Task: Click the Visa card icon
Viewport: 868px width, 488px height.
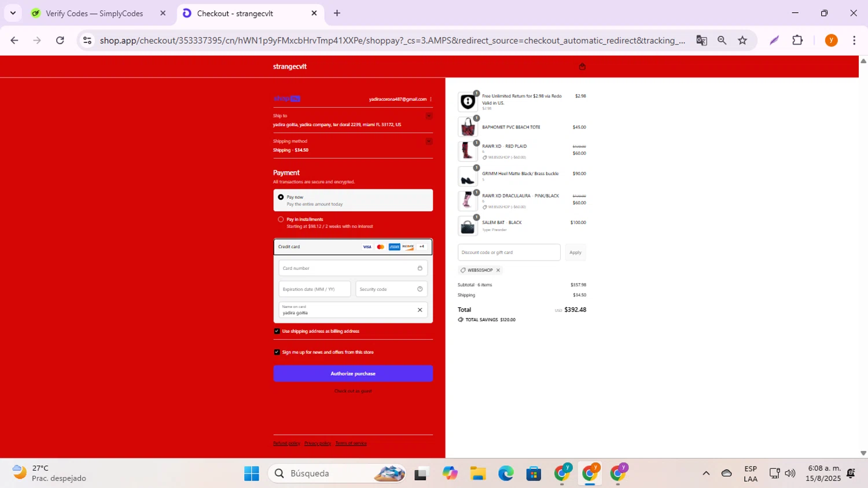Action: [367, 247]
